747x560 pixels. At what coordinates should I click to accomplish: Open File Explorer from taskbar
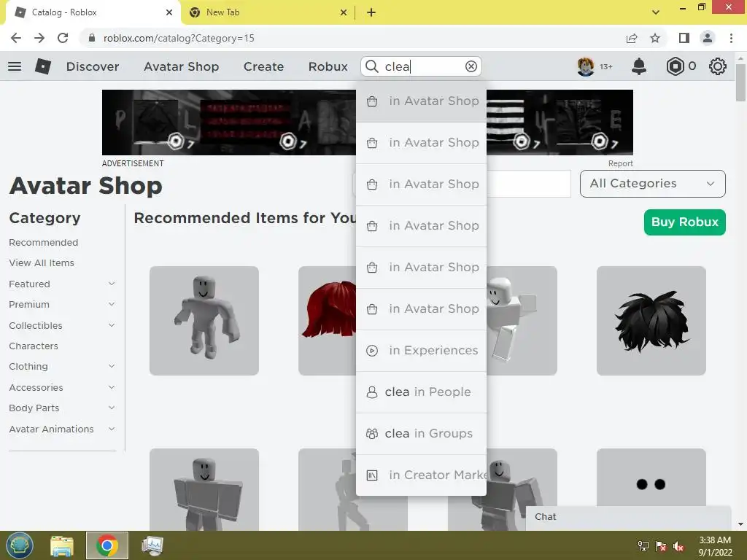coord(63,545)
